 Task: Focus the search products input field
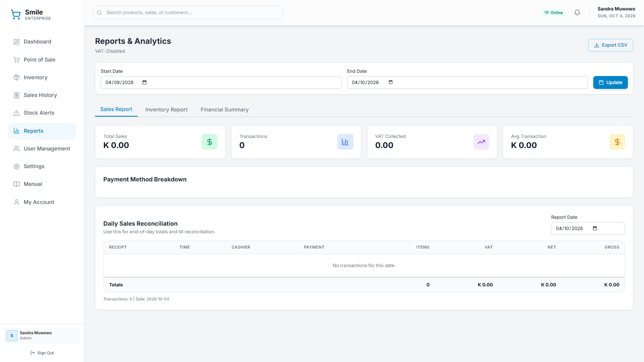(x=188, y=12)
